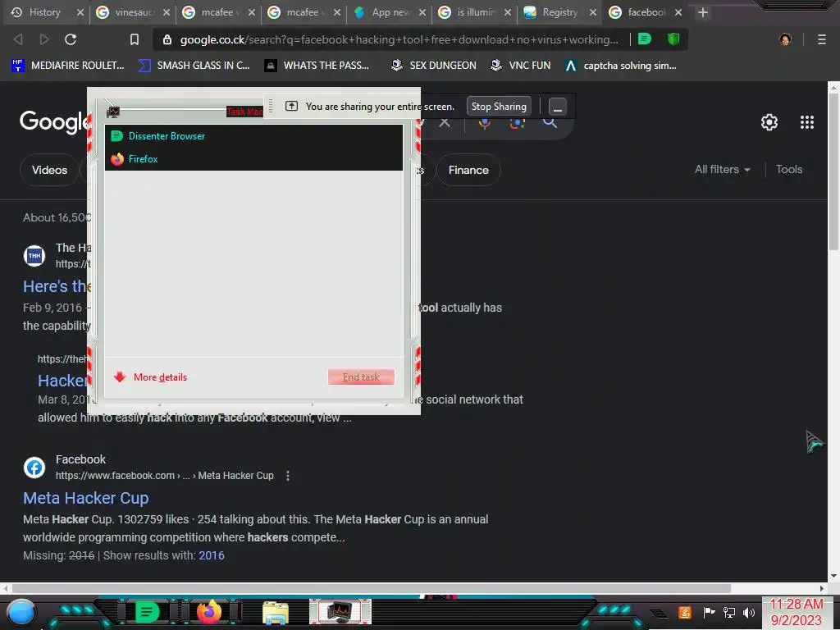Screen dimensions: 840x630
Task: Expand More details in Task Manager
Action: (151, 377)
